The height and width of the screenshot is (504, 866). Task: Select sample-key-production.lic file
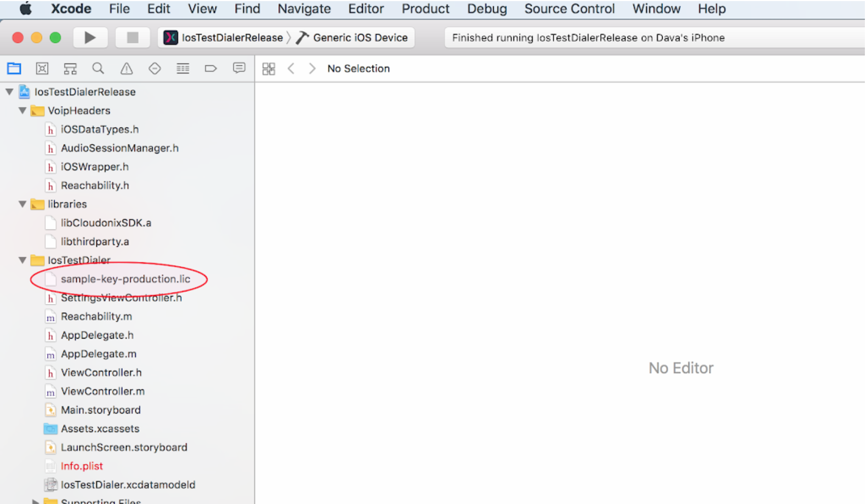coord(125,279)
